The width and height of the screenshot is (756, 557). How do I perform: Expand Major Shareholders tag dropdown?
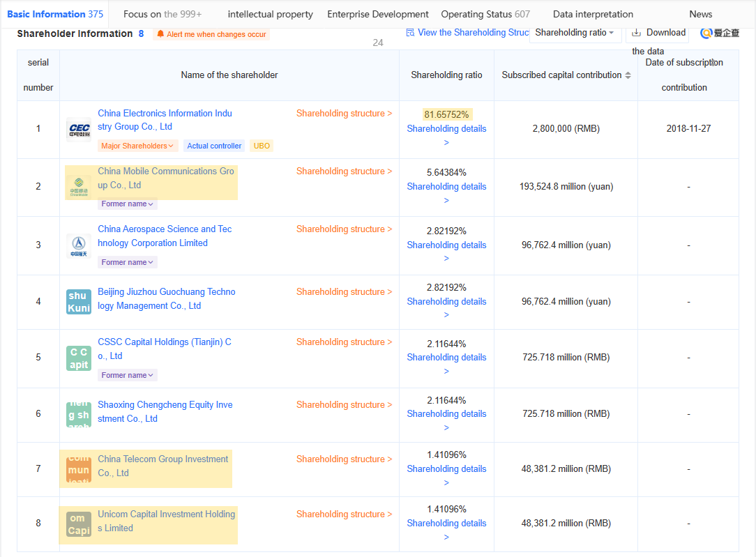point(138,146)
